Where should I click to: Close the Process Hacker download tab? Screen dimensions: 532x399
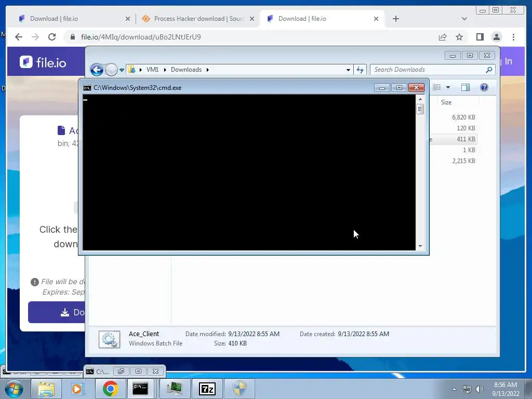pyautogui.click(x=252, y=19)
